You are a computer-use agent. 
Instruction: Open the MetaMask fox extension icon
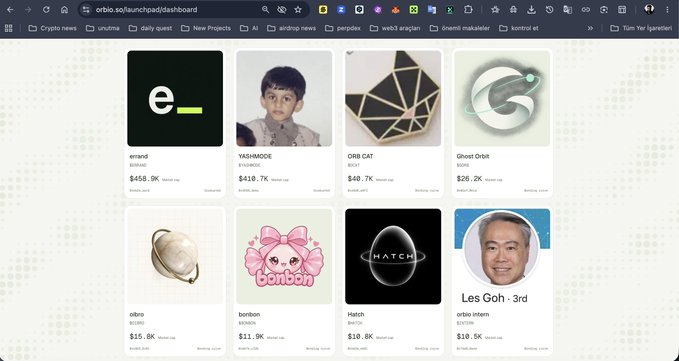395,10
